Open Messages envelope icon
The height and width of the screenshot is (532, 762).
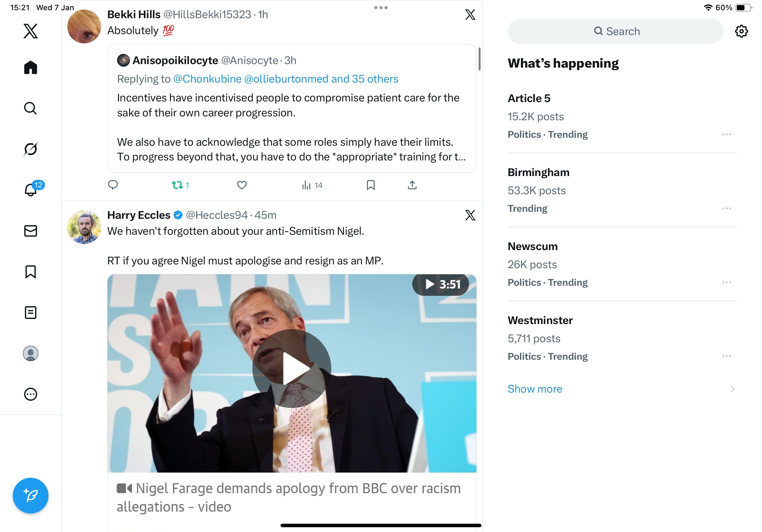pos(31,231)
